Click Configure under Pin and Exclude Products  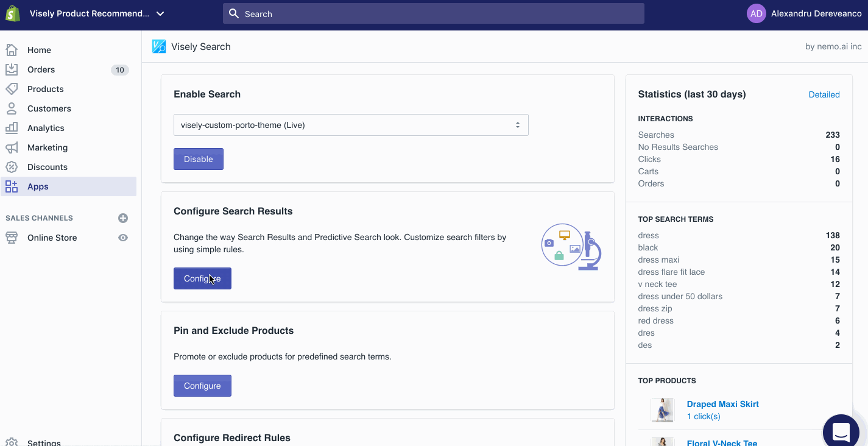coord(202,386)
